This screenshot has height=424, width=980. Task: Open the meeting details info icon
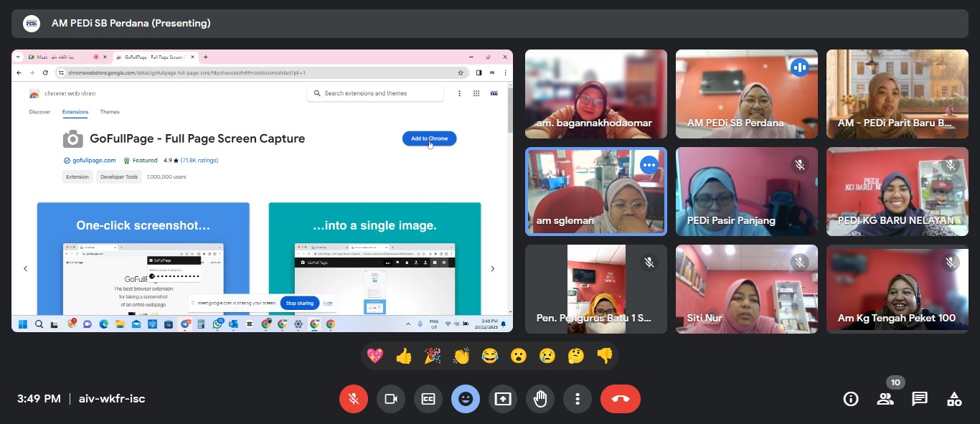[851, 399]
